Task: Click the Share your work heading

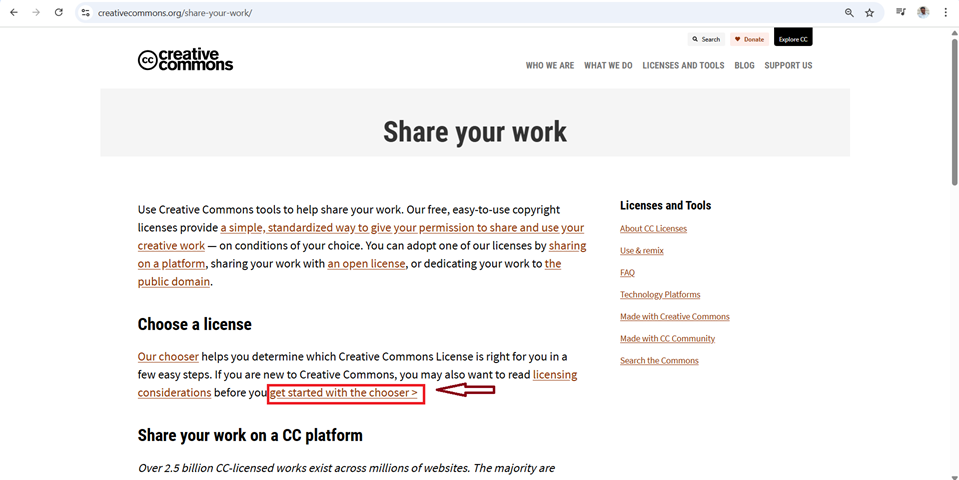Action: pos(475,131)
